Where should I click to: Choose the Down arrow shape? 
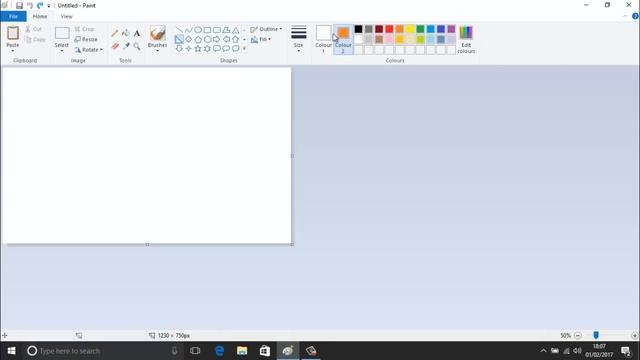179,49
